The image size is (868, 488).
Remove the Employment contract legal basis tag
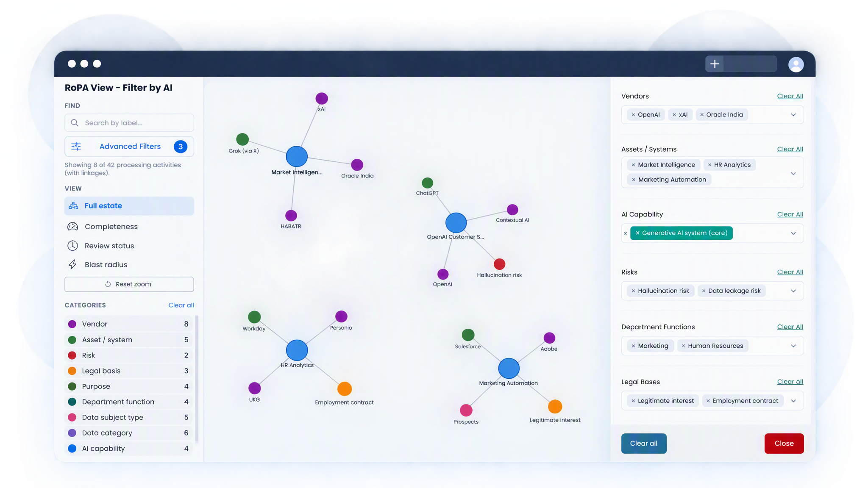coord(708,401)
